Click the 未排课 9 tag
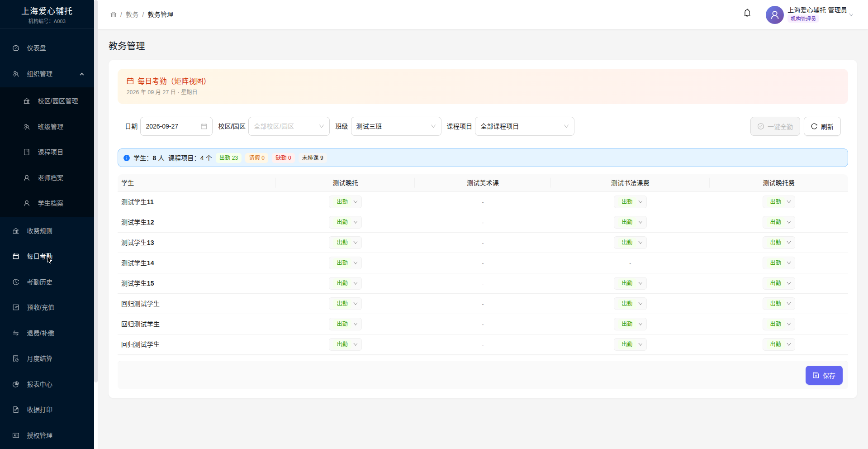This screenshot has height=449, width=868. point(313,158)
